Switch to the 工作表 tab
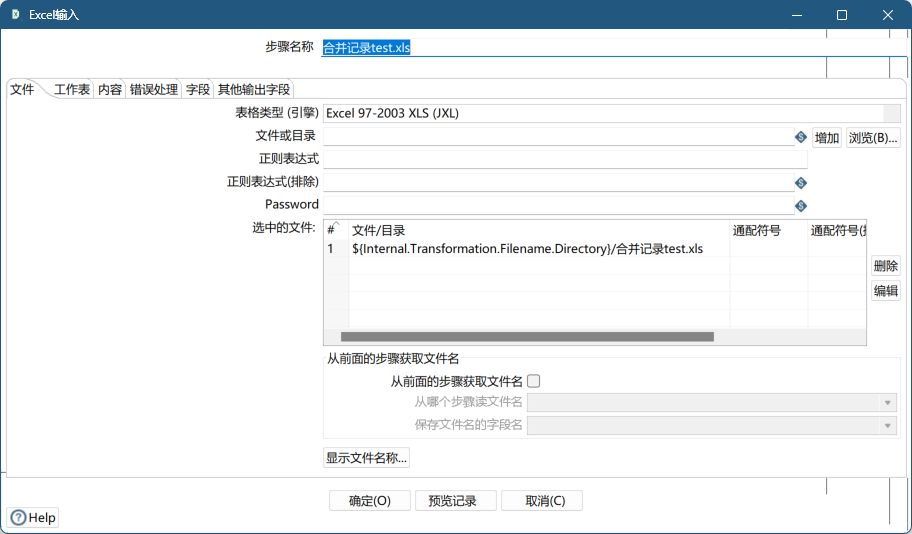The height and width of the screenshot is (534, 912). 72,89
